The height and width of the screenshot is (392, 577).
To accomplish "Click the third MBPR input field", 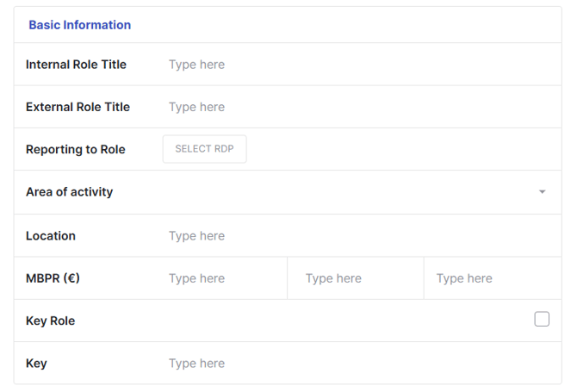I will pos(491,278).
